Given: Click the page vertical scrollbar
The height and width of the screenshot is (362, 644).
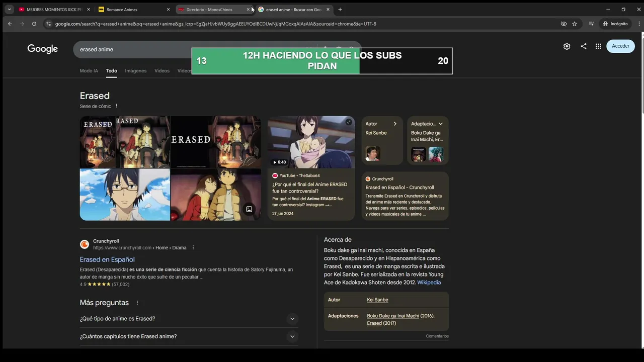Looking at the screenshot, I should 642,75.
